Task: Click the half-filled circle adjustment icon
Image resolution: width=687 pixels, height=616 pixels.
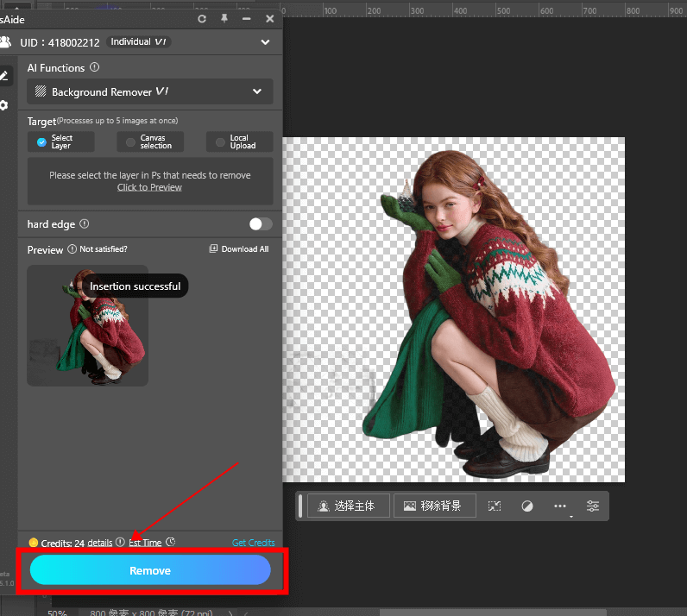Action: pyautogui.click(x=527, y=506)
